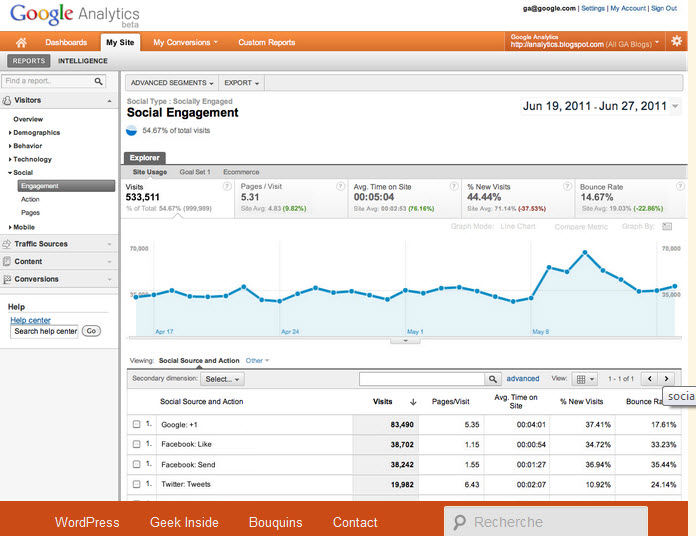Go to next table page arrow

tap(666, 378)
